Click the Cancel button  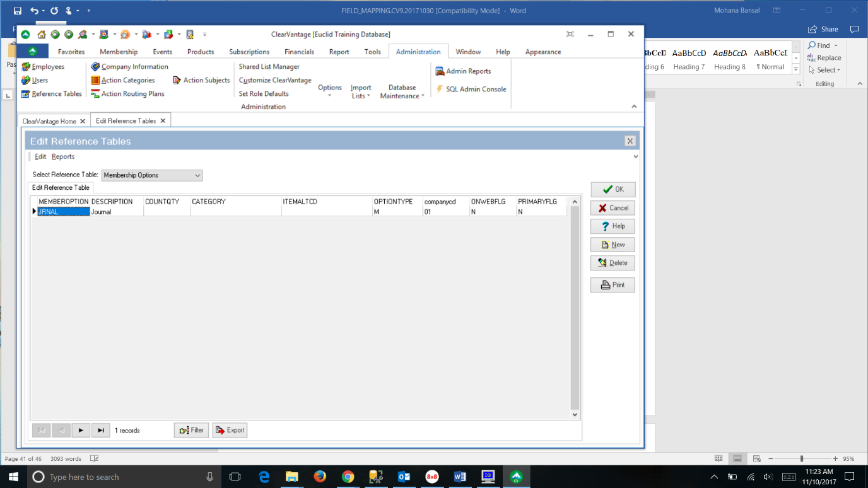(x=613, y=207)
